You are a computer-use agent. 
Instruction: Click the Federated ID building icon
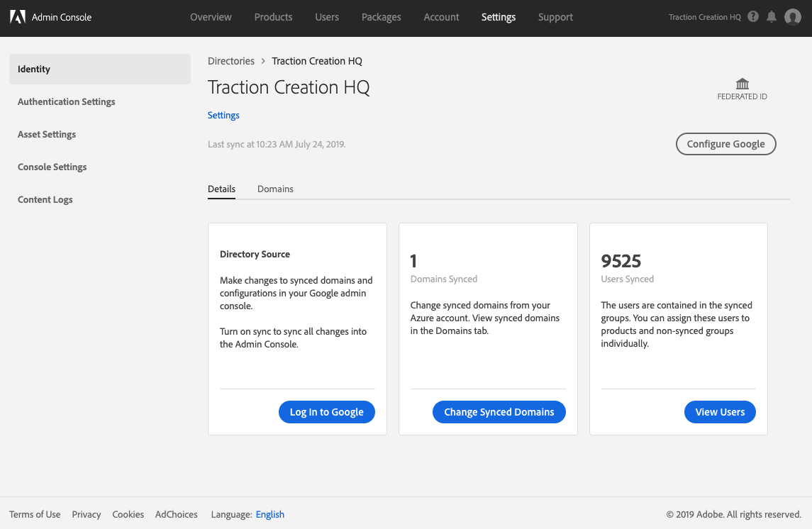743,84
